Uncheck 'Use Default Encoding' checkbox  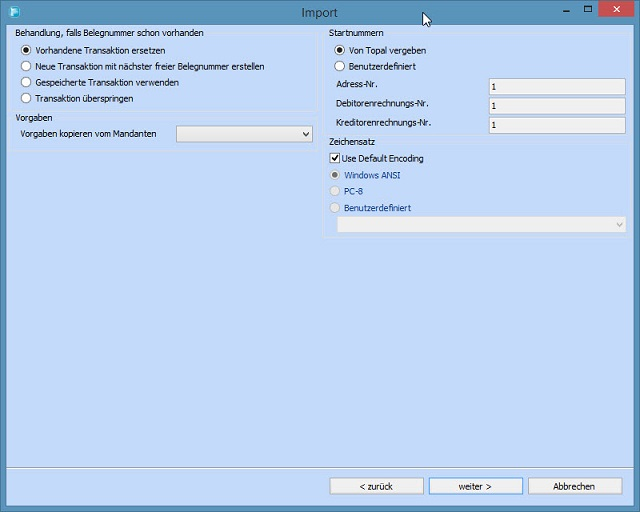pos(336,158)
